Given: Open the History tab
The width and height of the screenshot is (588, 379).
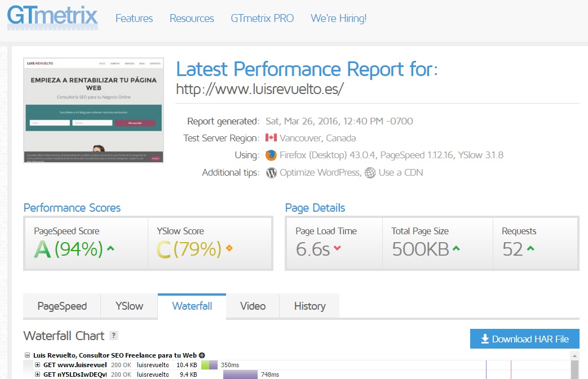Looking at the screenshot, I should [x=310, y=306].
